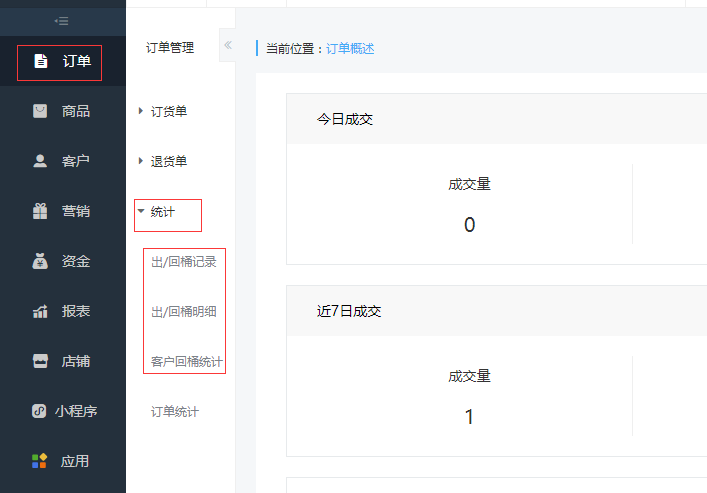Click the 近7日成交 card heading
707x493 pixels.
point(349,311)
